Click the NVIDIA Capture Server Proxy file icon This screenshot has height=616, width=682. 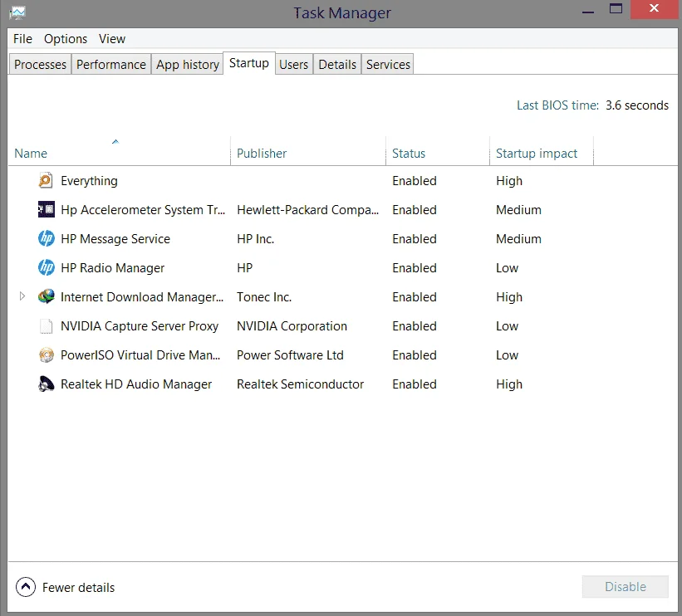pyautogui.click(x=47, y=326)
